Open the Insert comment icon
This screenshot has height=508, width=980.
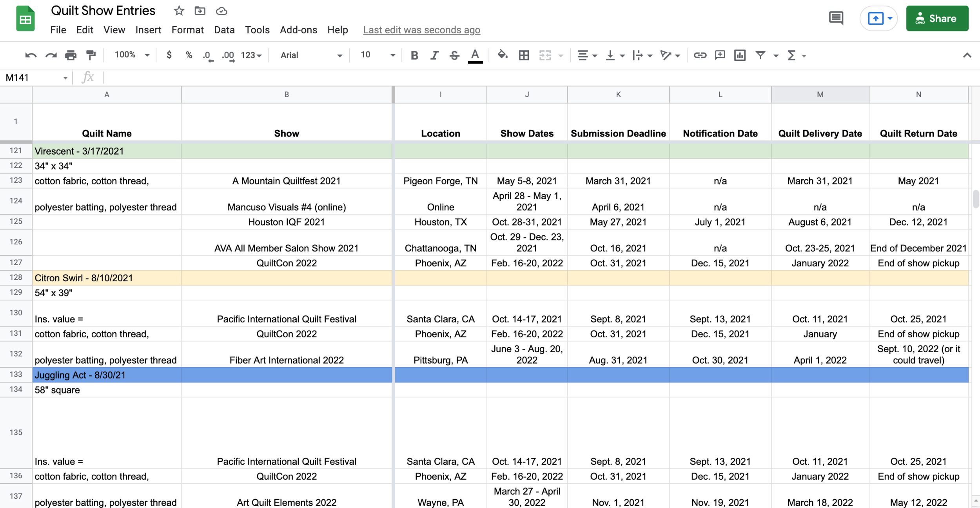720,55
